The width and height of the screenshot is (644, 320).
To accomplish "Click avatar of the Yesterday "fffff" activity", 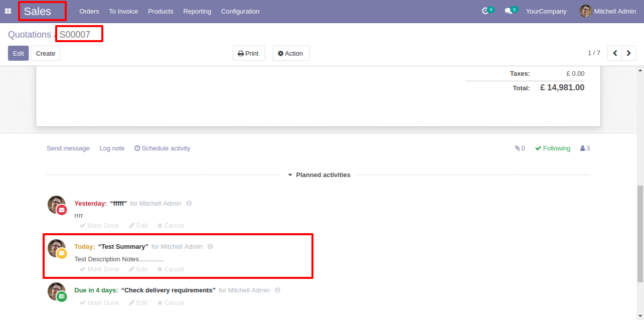I will tap(57, 205).
